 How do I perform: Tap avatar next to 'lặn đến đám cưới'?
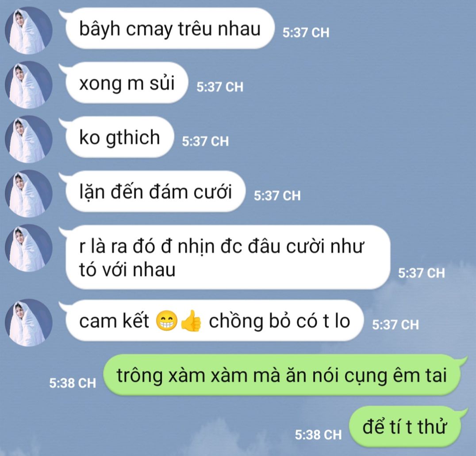click(29, 193)
